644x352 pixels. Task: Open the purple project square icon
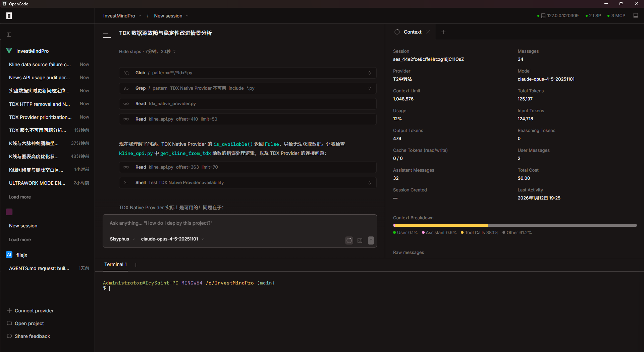[9, 212]
